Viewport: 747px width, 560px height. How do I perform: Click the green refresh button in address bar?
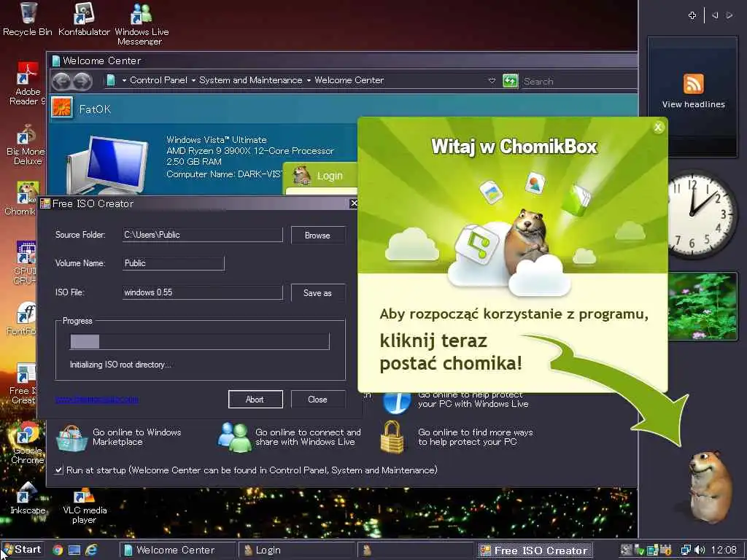pos(510,81)
